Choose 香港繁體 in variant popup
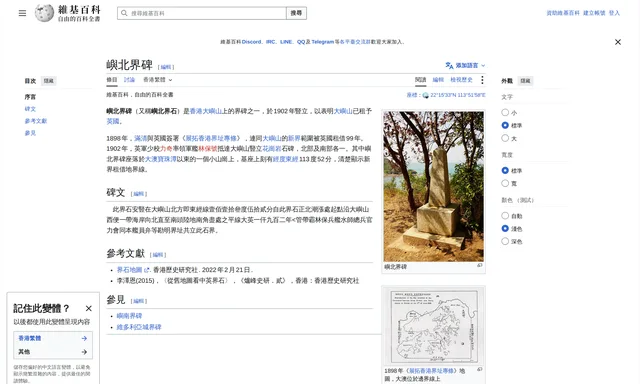640x384 pixels. click(x=53, y=338)
